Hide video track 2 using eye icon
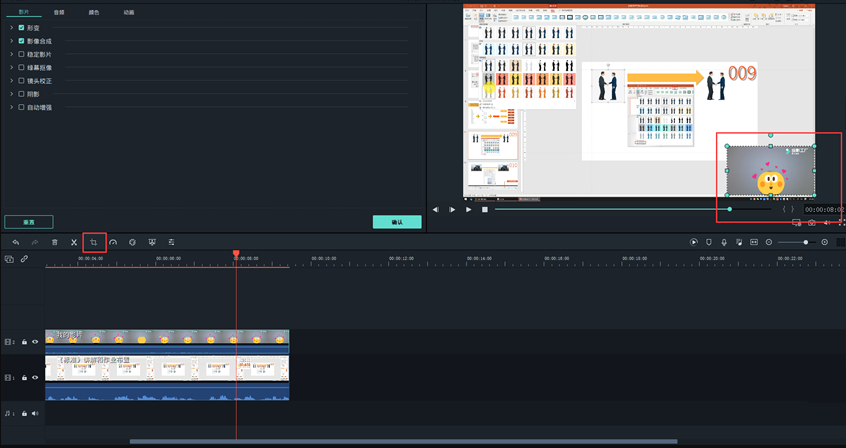 (35, 342)
